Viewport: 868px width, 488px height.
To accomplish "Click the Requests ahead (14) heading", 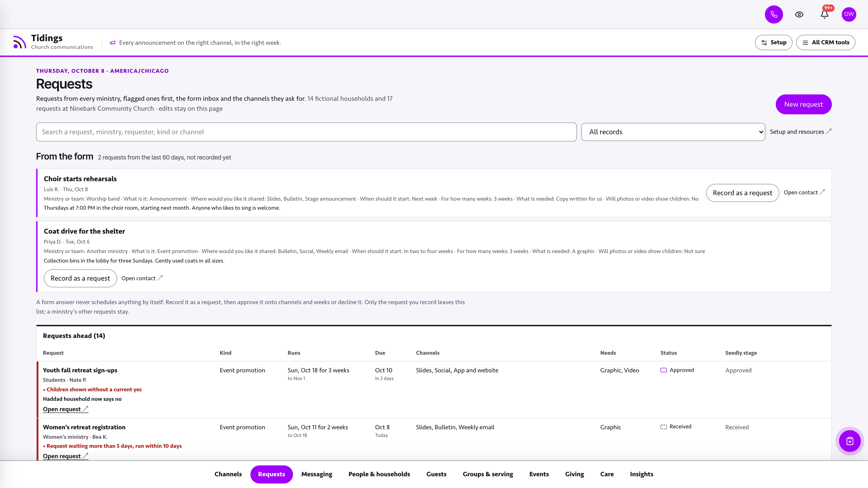I will pos(74,336).
